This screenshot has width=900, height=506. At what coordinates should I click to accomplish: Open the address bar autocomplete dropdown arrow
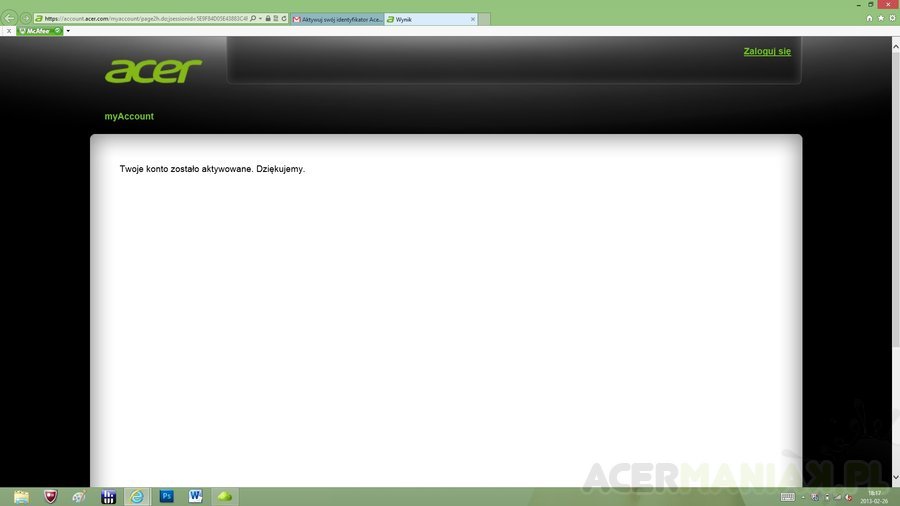coord(261,19)
